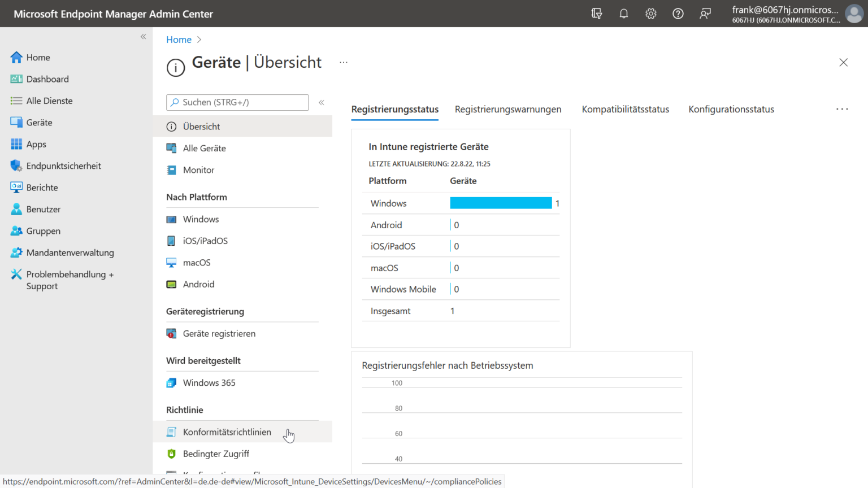Click inside the Suchen search field
The image size is (868, 488).
(x=237, y=102)
